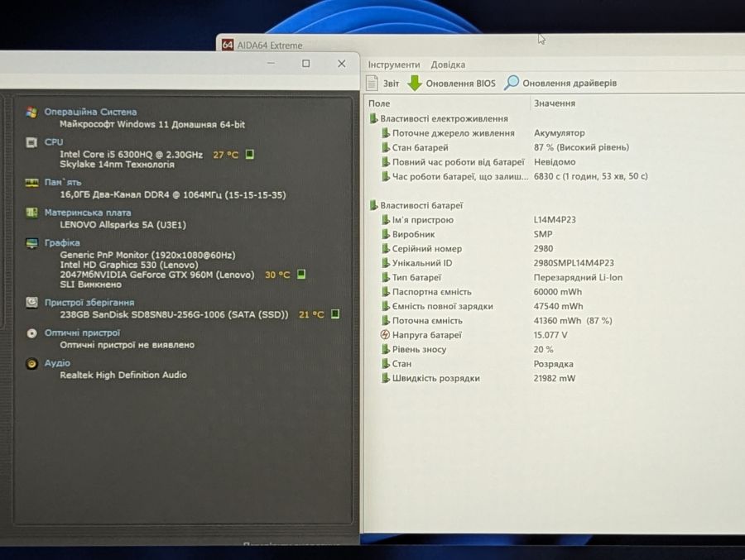Click the Материнська плата heading link
The height and width of the screenshot is (560, 745).
pos(88,213)
